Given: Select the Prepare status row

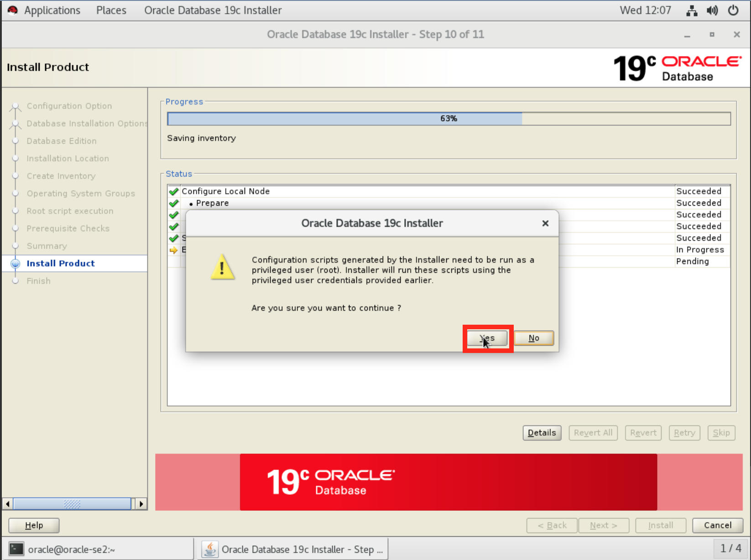Looking at the screenshot, I should tap(449, 203).
